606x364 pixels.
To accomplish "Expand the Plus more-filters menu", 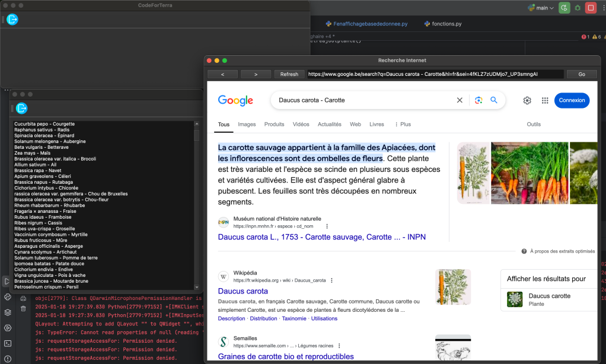I will [x=403, y=124].
